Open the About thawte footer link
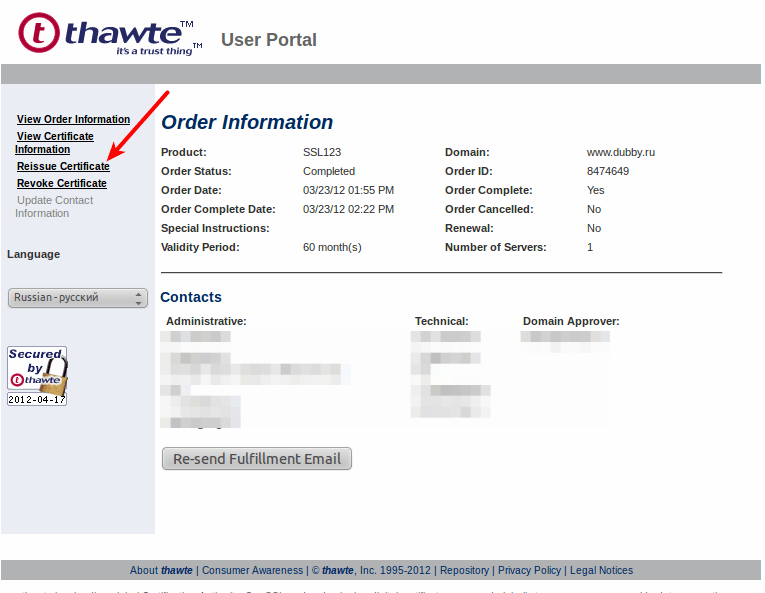765x593 pixels. click(161, 570)
